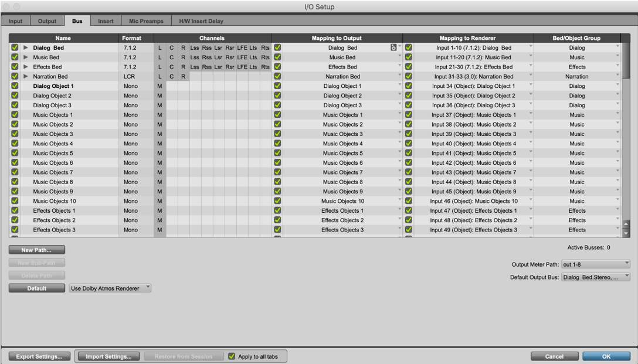Screen dimensions: 638x364
Task: Click the Rts channel cell of Effects Bed
Action: pos(265,67)
